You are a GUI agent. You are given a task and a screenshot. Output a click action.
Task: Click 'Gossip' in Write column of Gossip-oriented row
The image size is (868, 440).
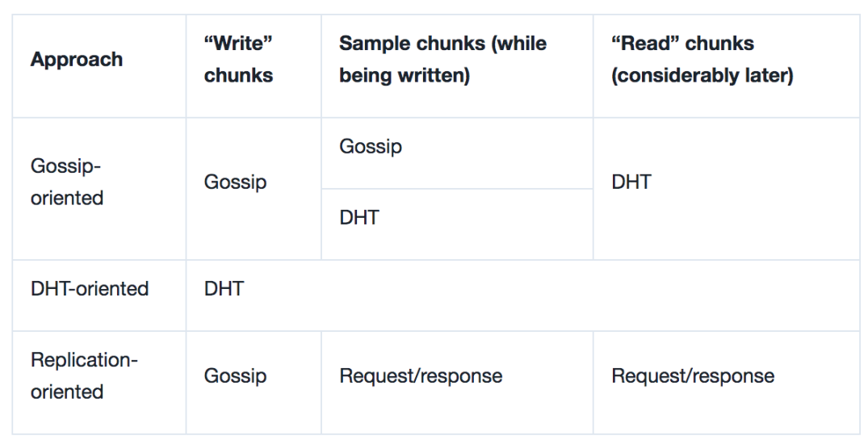point(235,182)
